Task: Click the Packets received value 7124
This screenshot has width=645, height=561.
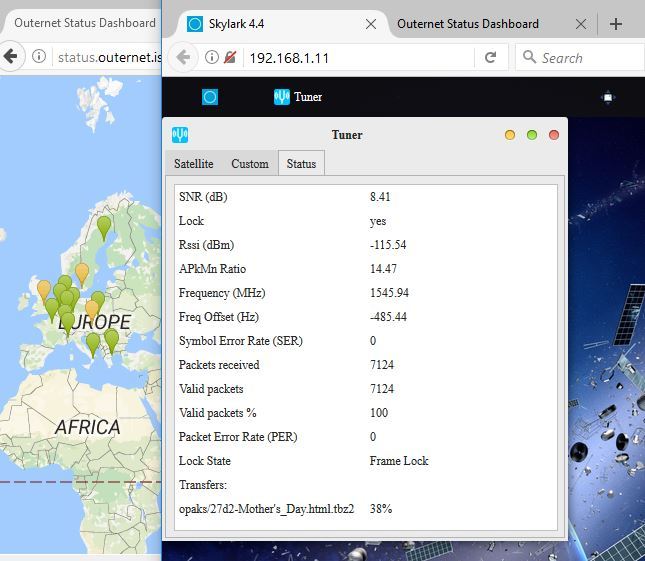Action: click(x=382, y=365)
